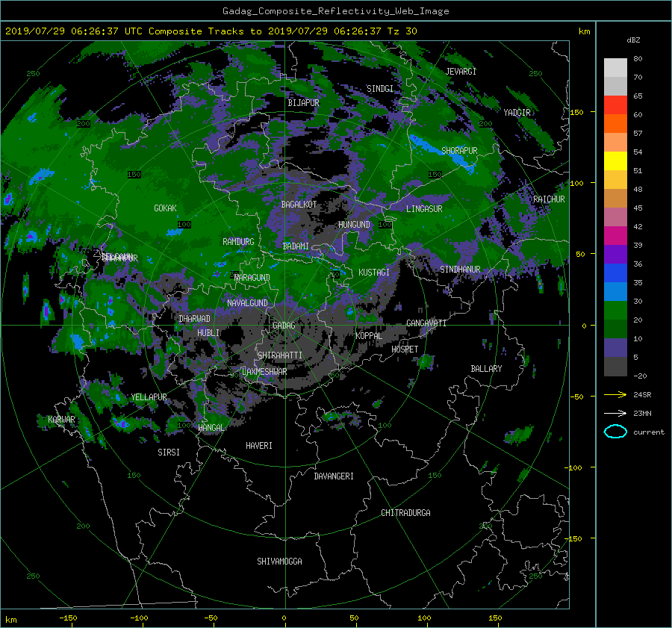Click the bottom axis label -150
The image size is (672, 628).
point(68,618)
